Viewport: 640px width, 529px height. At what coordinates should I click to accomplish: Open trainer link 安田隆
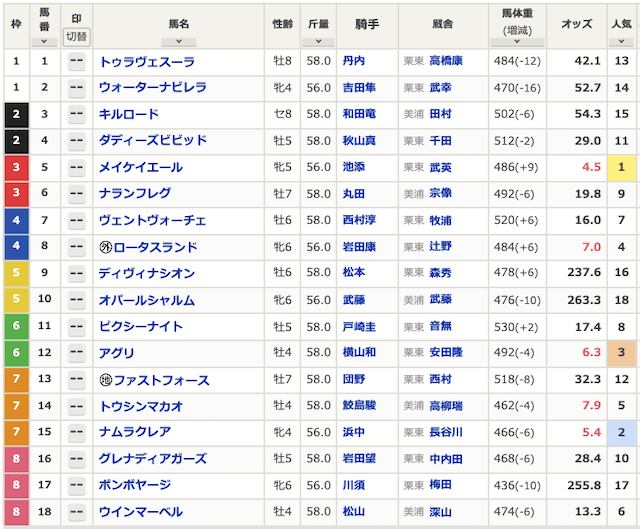pos(446,353)
